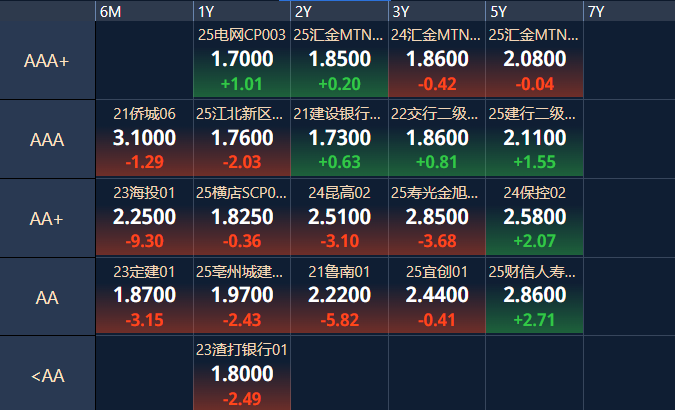The height and width of the screenshot is (410, 675).
Task: Open the 24昆高02 bond cell
Action: click(339, 217)
